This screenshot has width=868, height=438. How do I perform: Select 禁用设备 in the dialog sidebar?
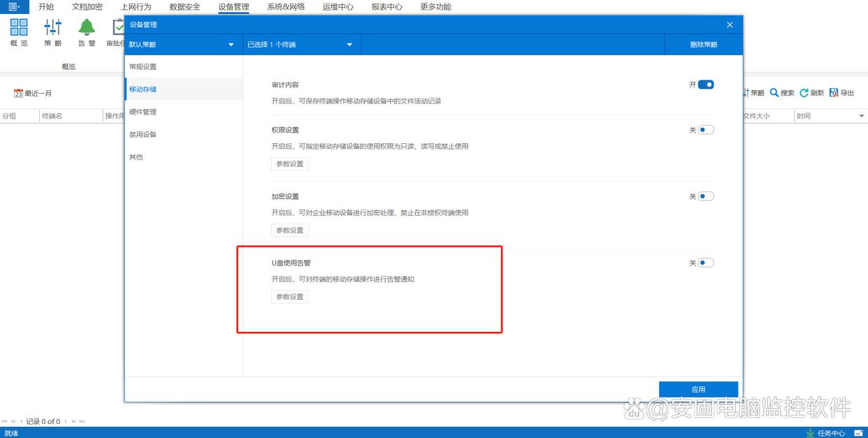pos(184,134)
